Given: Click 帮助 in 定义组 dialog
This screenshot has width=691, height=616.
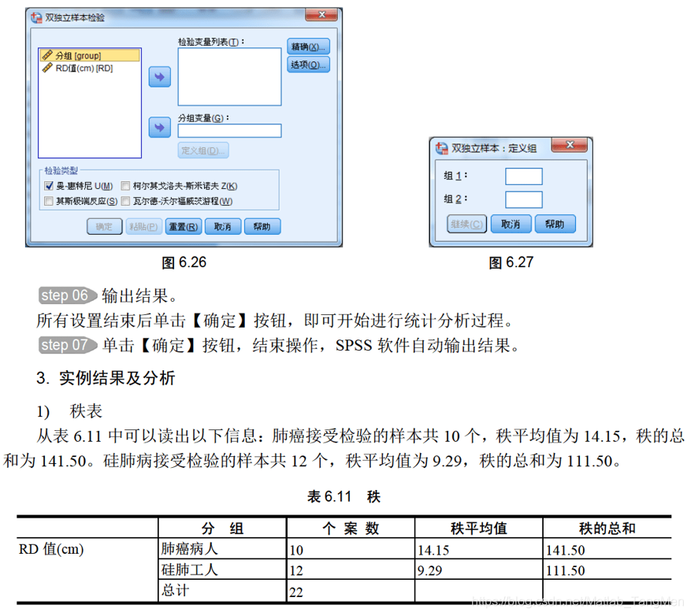Looking at the screenshot, I should [555, 224].
